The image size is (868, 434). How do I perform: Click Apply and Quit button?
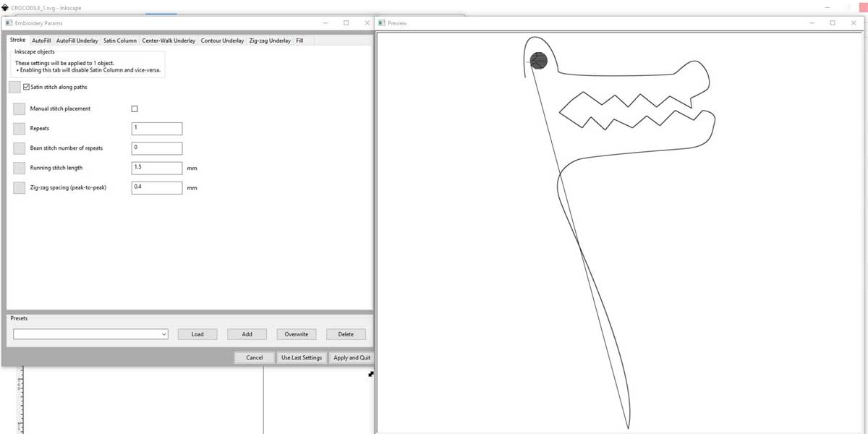(352, 357)
